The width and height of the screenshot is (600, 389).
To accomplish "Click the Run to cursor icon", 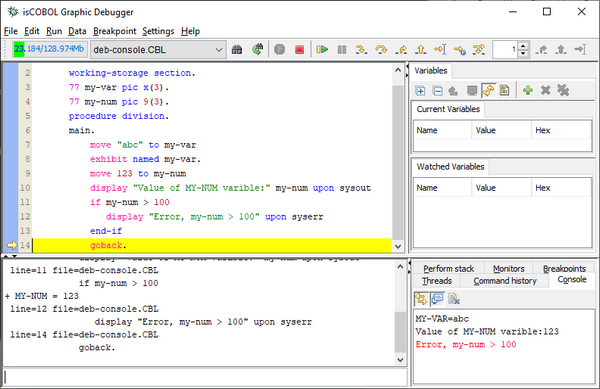I will (x=440, y=49).
